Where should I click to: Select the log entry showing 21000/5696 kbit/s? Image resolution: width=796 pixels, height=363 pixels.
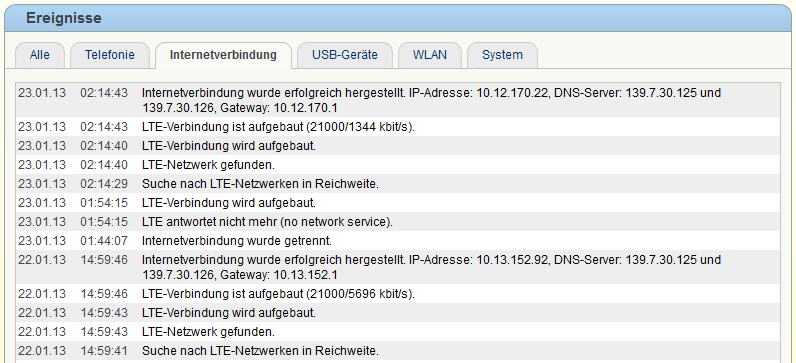pyautogui.click(x=398, y=293)
